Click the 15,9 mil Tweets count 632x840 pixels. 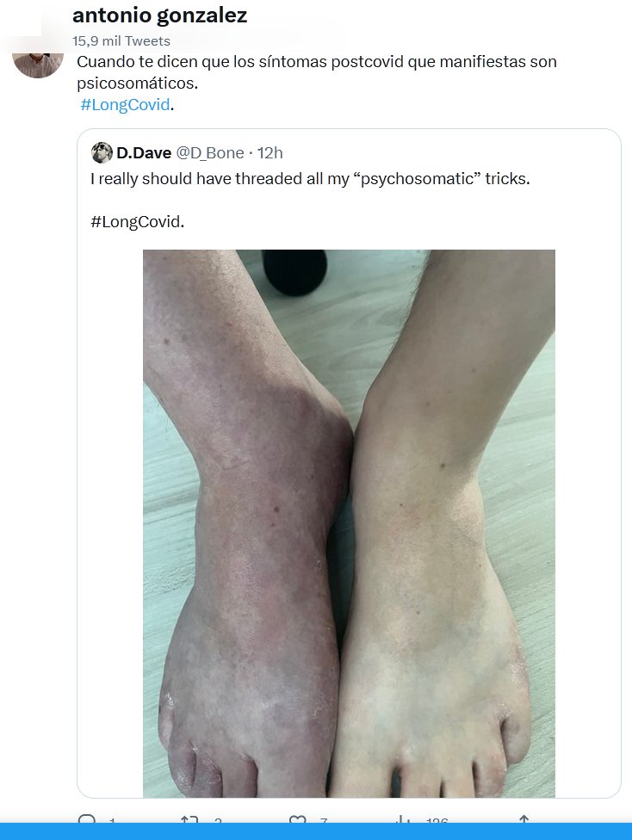(121, 41)
